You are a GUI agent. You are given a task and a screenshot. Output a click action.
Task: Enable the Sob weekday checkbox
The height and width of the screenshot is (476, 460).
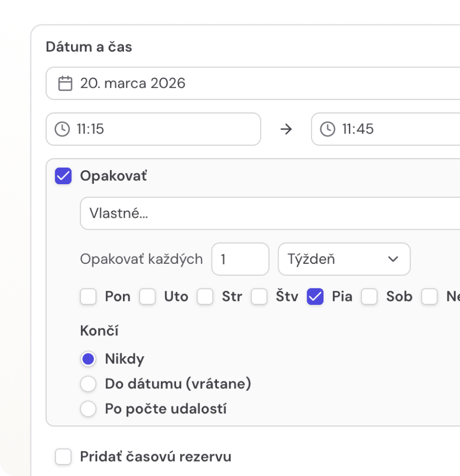[369, 297]
